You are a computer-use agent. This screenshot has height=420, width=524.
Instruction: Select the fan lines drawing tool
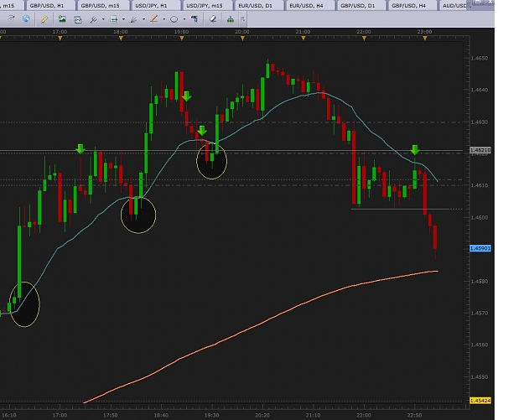pyautogui.click(x=133, y=20)
